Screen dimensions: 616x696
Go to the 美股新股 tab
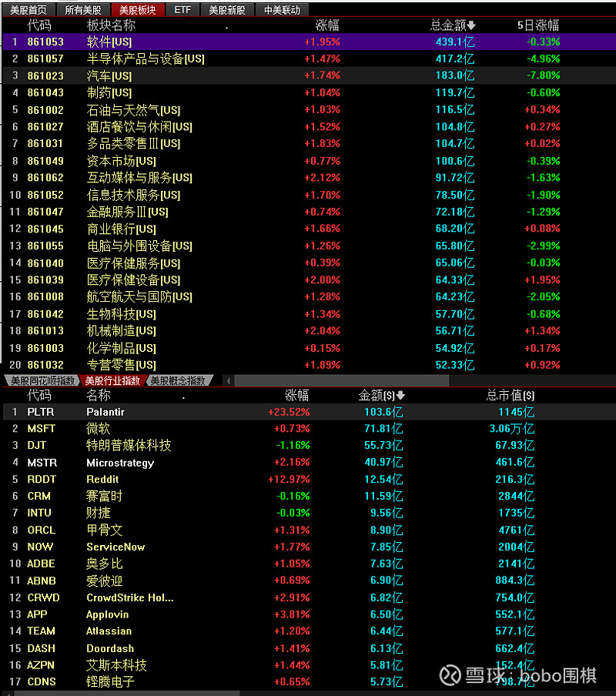tap(227, 10)
